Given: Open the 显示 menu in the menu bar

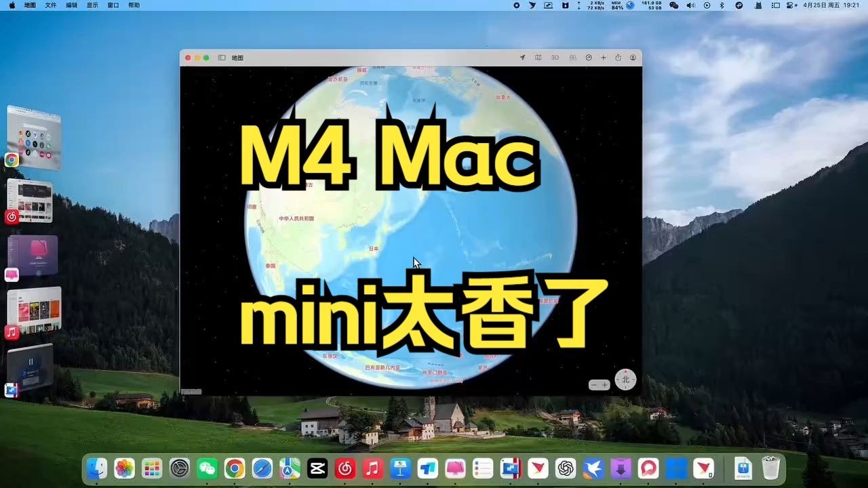Looking at the screenshot, I should tap(92, 5).
